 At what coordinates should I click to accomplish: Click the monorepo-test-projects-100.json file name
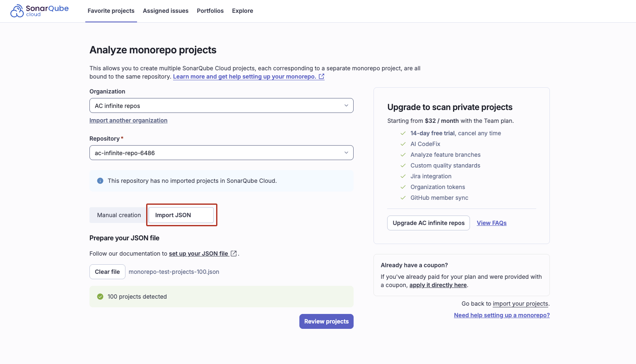click(174, 272)
